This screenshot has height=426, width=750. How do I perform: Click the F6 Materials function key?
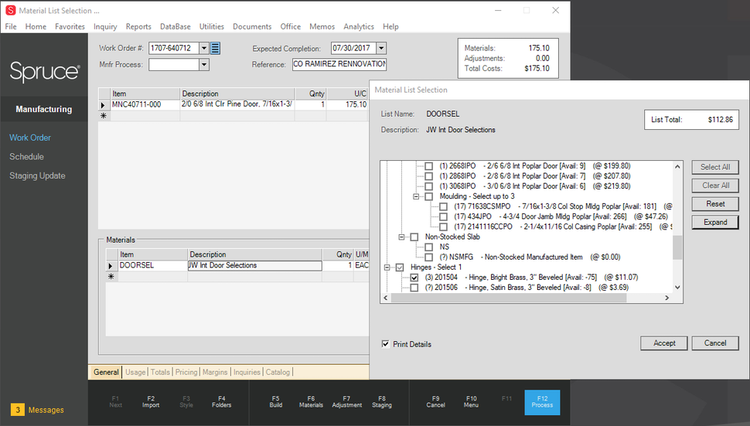pyautogui.click(x=311, y=402)
